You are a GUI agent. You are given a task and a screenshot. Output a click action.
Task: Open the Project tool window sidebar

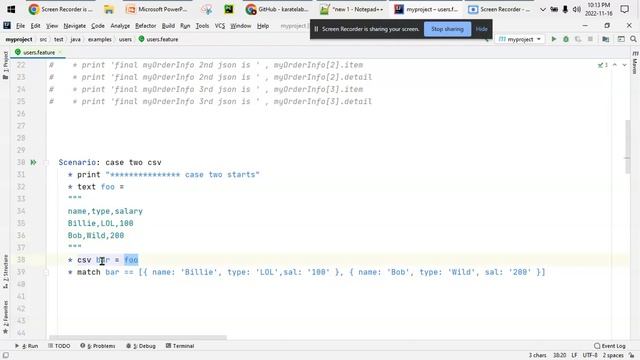tap(5, 64)
